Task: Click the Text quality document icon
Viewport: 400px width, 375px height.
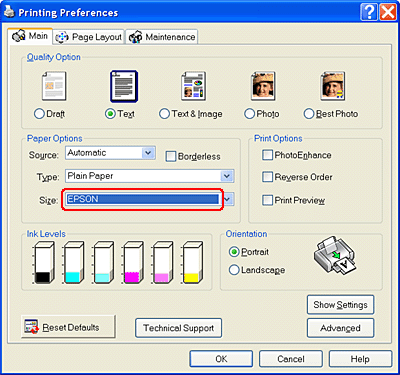Action: click(x=124, y=86)
